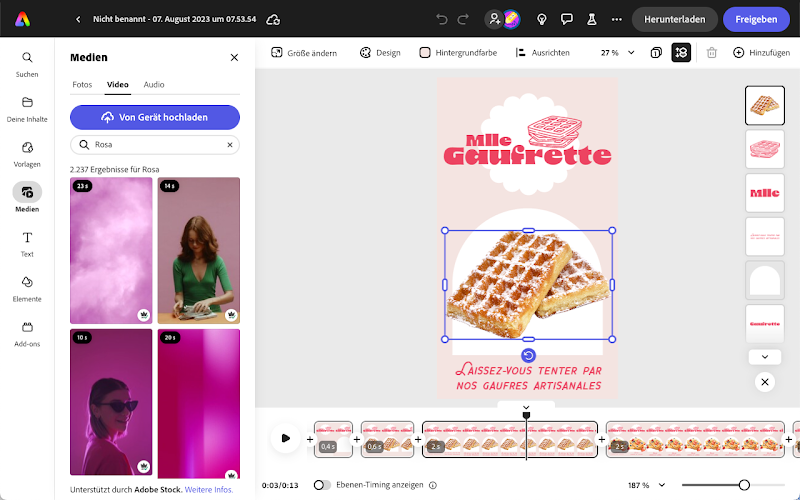800x500 pixels.
Task: Close the layers thumbnail strip
Action: 765,382
